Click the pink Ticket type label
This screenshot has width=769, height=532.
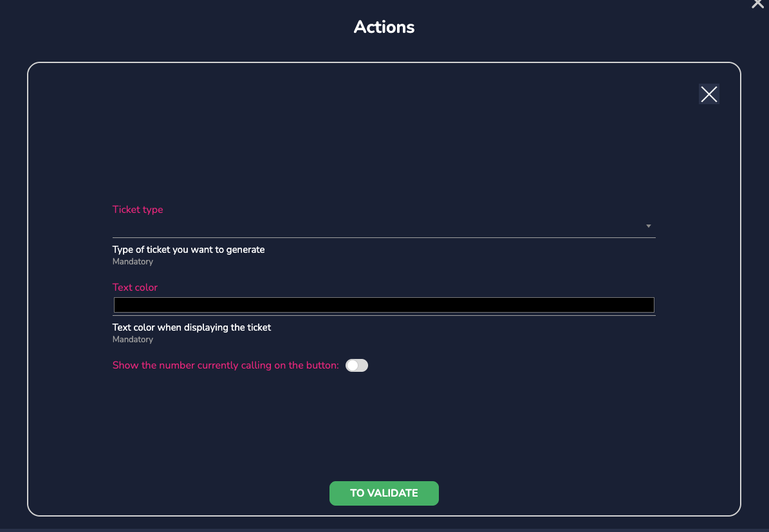(138, 210)
